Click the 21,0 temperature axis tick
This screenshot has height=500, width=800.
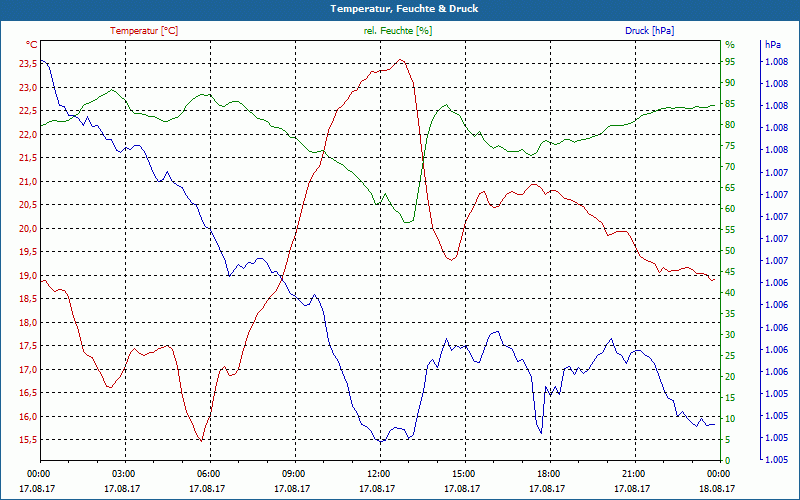pos(28,181)
